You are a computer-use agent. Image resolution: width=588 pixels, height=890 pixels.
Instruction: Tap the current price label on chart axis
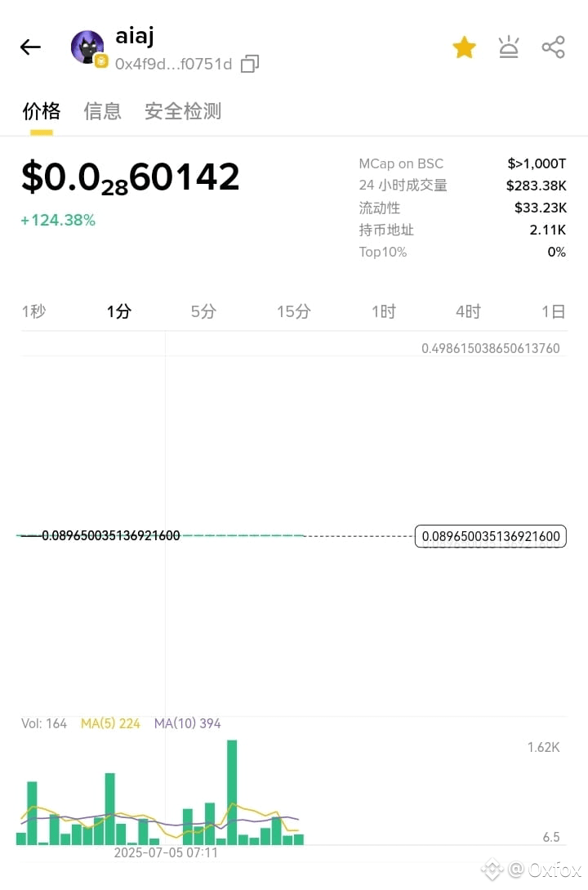tap(491, 537)
